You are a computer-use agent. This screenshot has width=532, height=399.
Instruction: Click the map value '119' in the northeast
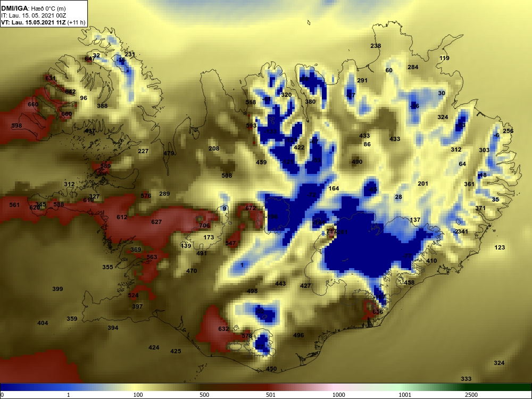444,58
